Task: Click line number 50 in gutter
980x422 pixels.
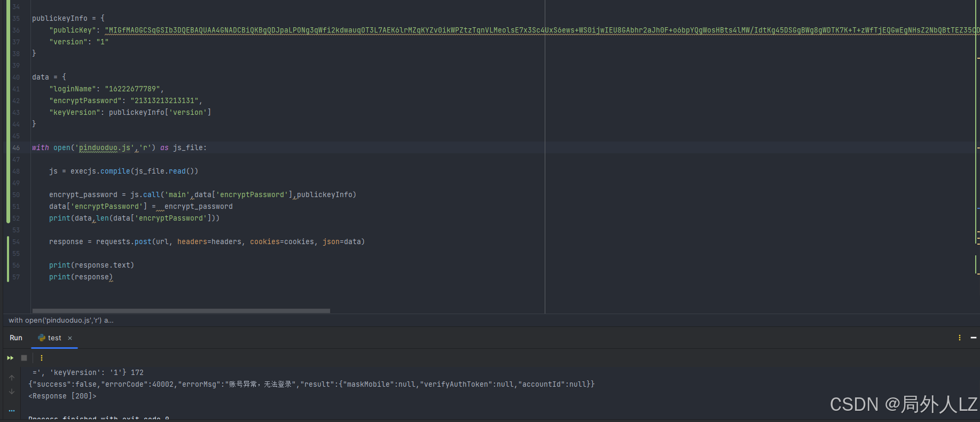Action: pyautogui.click(x=16, y=195)
